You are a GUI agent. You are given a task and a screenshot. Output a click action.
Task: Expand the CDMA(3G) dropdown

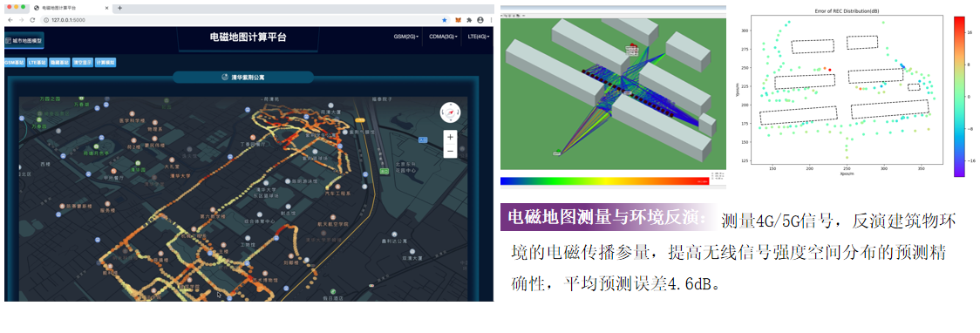(x=443, y=37)
